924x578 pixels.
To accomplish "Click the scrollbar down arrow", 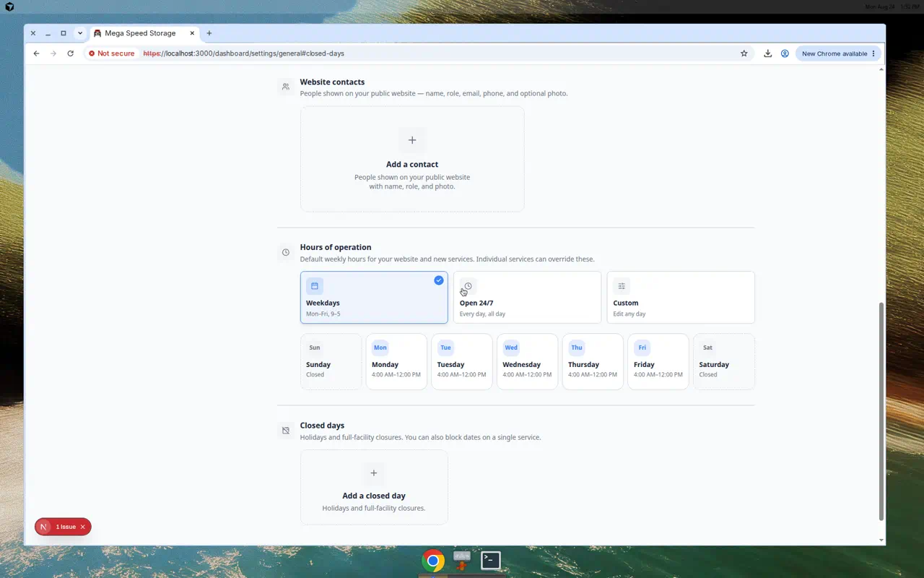I will [881, 540].
